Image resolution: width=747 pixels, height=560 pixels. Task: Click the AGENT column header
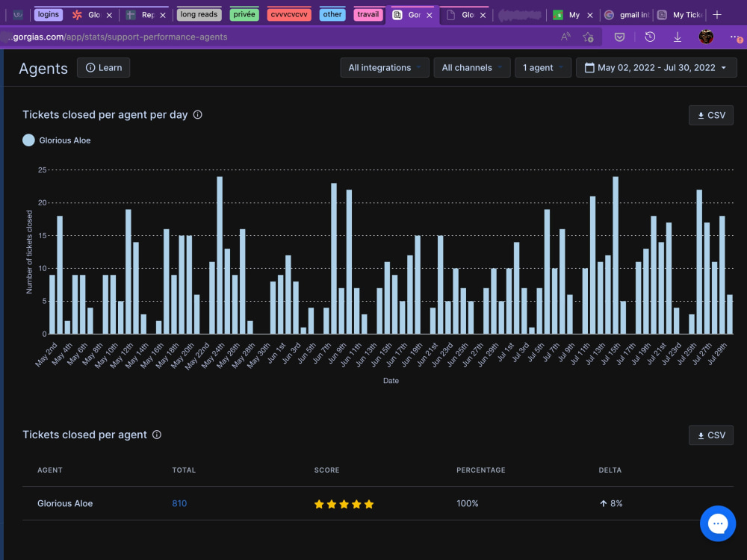tap(50, 470)
